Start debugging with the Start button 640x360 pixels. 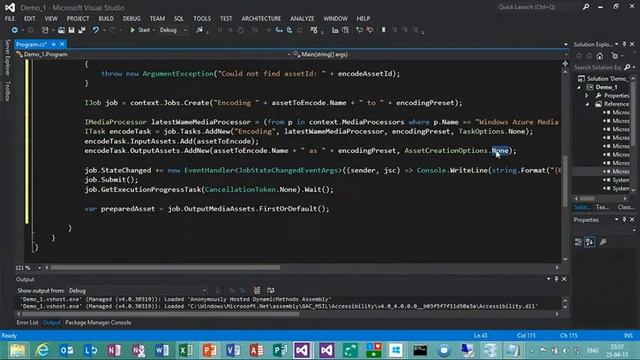140,30
